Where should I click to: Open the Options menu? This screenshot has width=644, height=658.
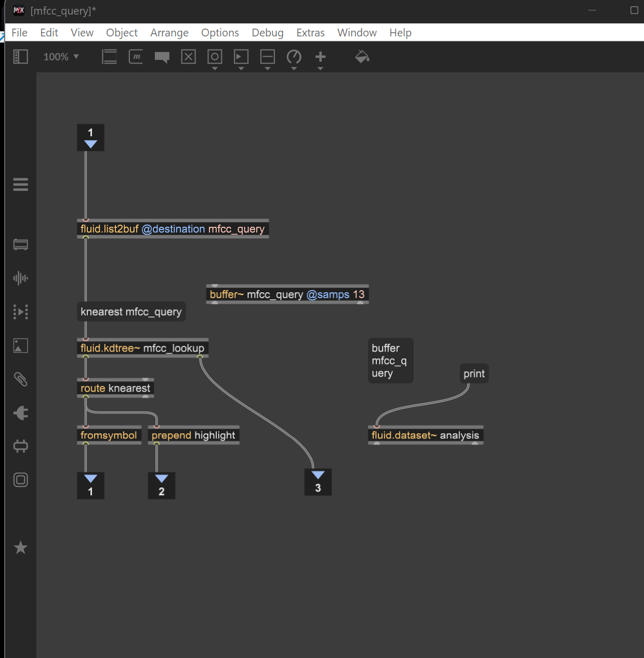[220, 33]
